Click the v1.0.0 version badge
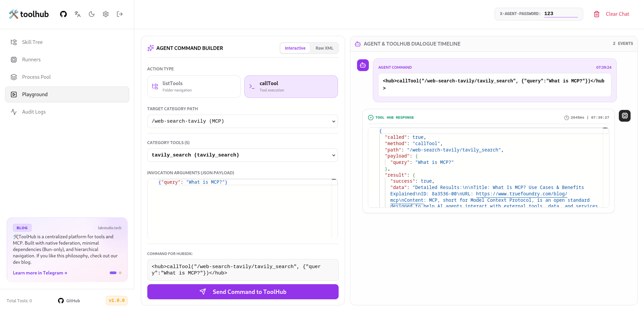The height and width of the screenshot is (311, 644). [x=116, y=301]
